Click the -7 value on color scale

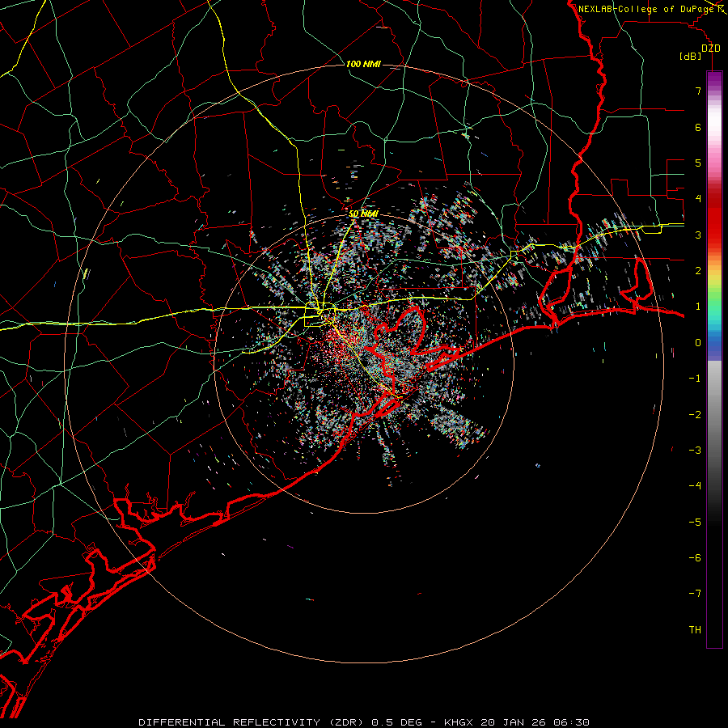695,594
